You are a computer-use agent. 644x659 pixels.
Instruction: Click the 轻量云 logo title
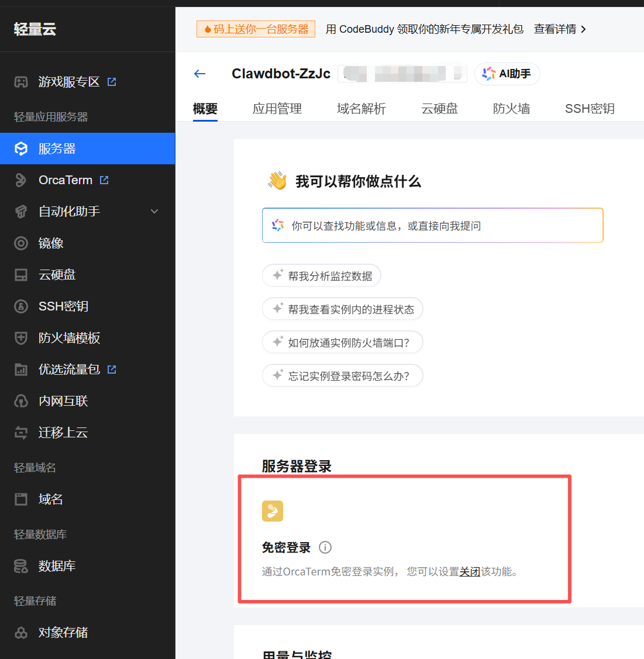[35, 29]
